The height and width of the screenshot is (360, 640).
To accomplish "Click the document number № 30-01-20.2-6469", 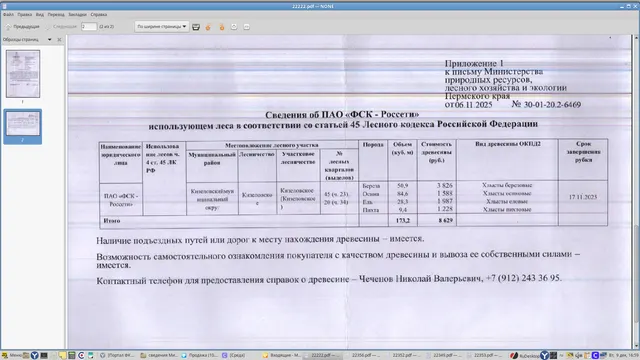I will 546,104.
